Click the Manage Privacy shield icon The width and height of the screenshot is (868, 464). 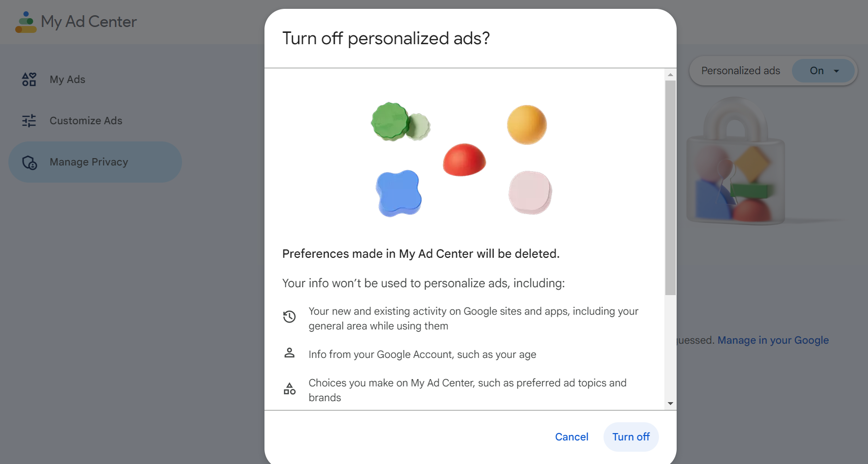[29, 162]
